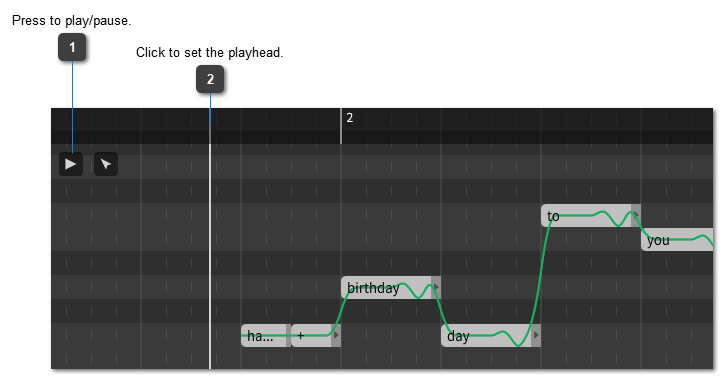Select the pointer tool icon
722x378 pixels.
[106, 164]
